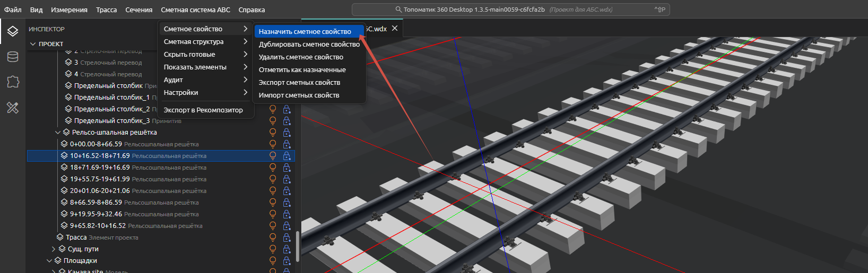Open the Inspector layers sidebar panel

point(13,32)
